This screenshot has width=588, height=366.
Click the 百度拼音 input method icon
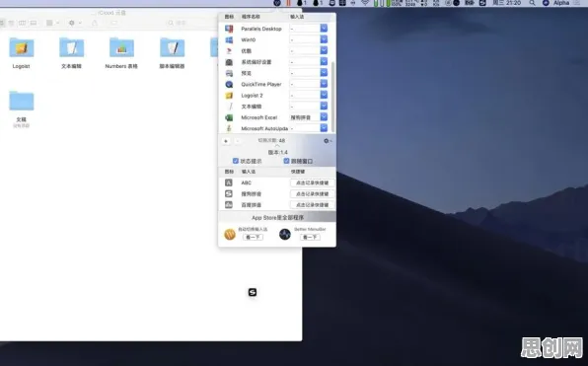tap(229, 205)
